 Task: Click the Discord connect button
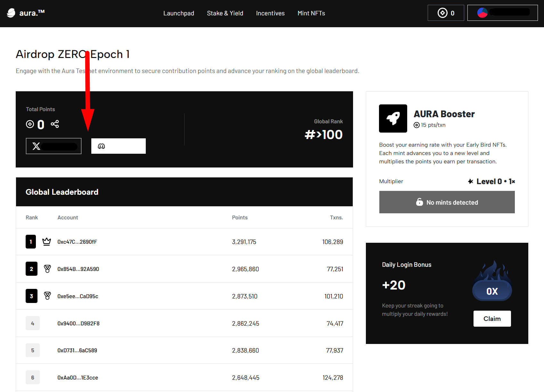tap(119, 146)
